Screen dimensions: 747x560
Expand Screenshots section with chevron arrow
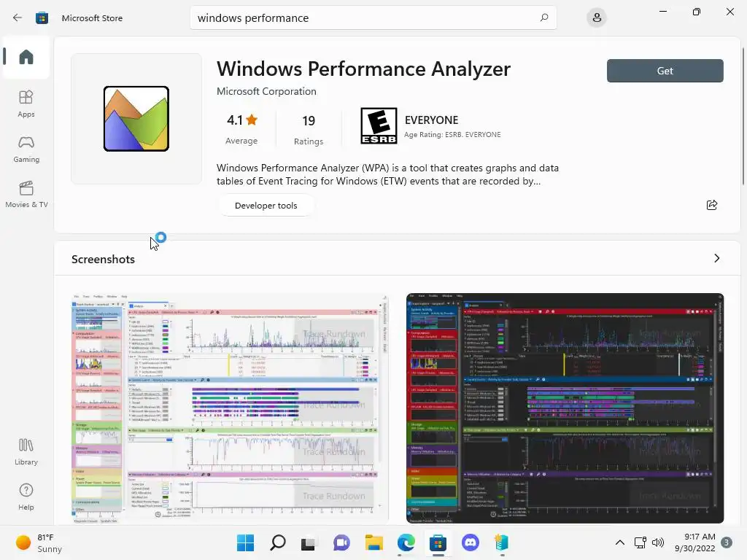[717, 258]
